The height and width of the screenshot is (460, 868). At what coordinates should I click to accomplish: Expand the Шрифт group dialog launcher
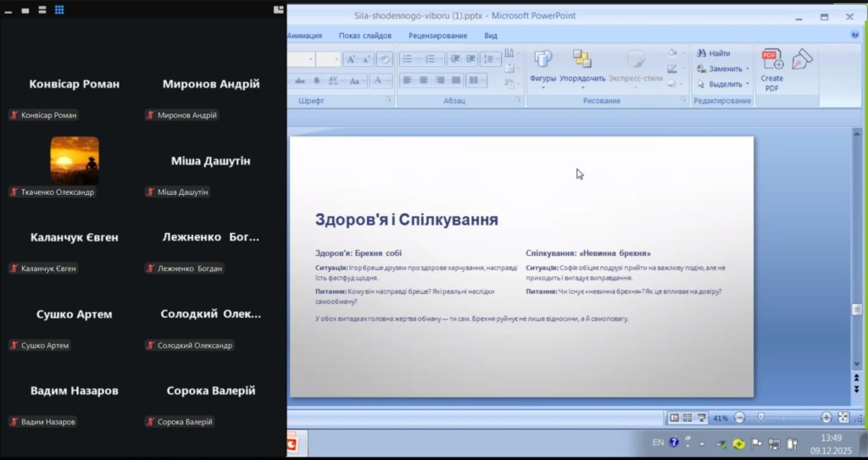[x=389, y=100]
